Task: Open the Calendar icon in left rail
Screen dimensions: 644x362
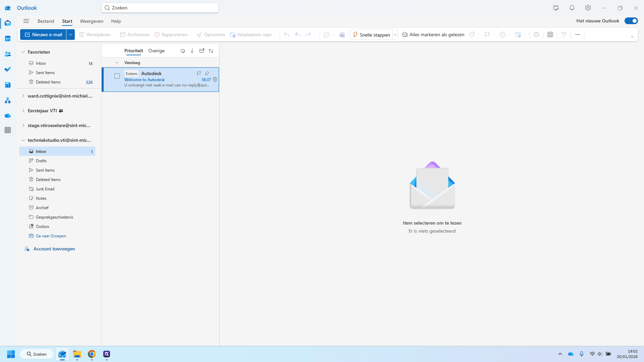Action: point(8,39)
